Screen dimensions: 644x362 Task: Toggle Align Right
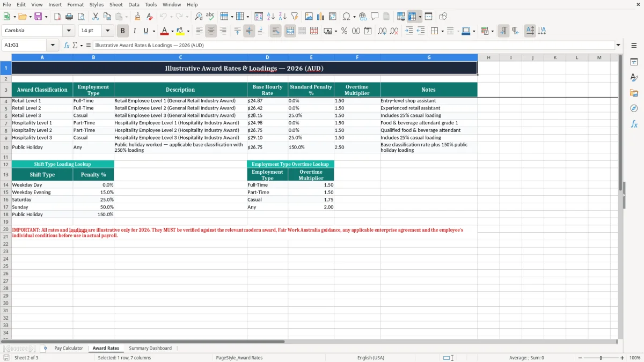click(223, 31)
